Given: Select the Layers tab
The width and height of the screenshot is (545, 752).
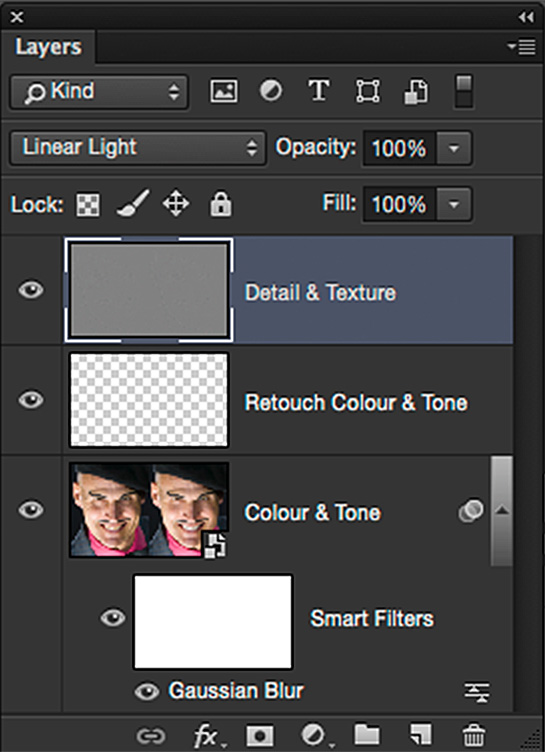Looking at the screenshot, I should [x=48, y=47].
